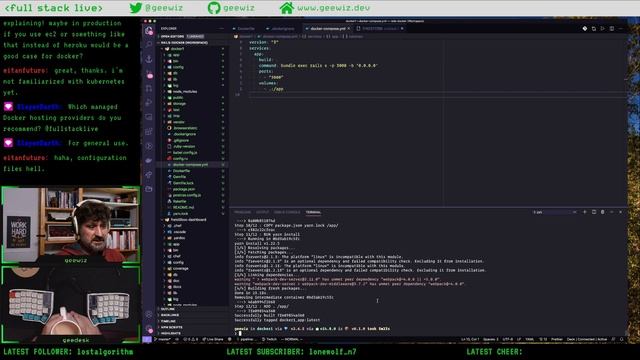Close the docker-compose.yml tab
The image size is (640, 360).
coord(349,29)
